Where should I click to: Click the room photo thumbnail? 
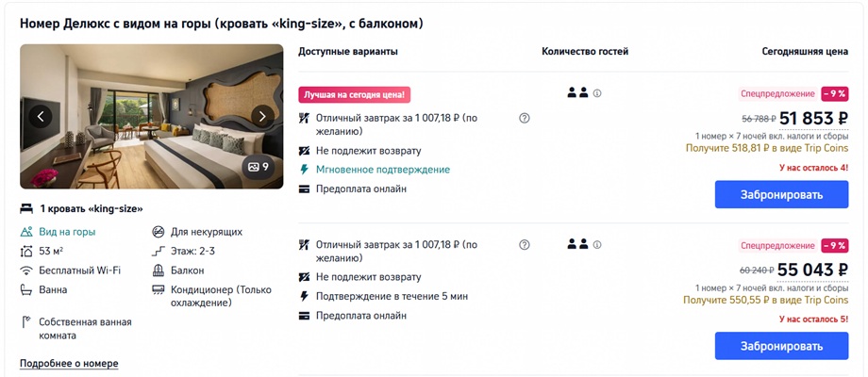coord(151,117)
